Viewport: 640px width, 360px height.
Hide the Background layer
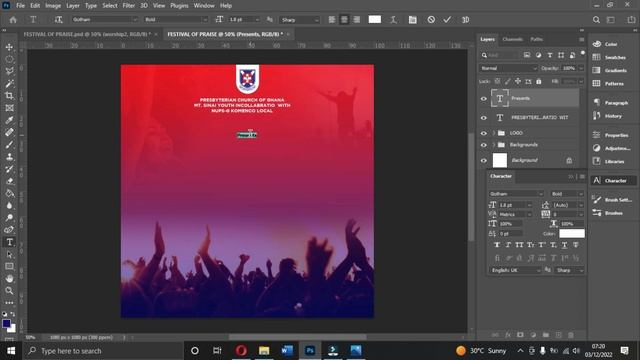(484, 160)
